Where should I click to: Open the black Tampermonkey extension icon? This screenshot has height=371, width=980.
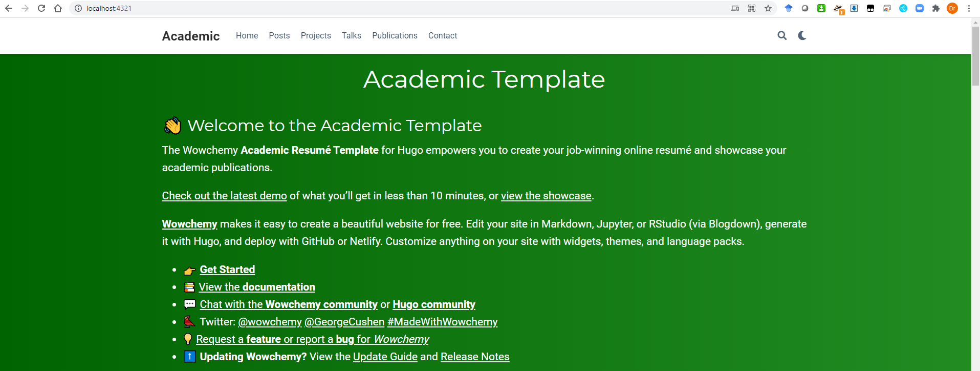point(870,8)
